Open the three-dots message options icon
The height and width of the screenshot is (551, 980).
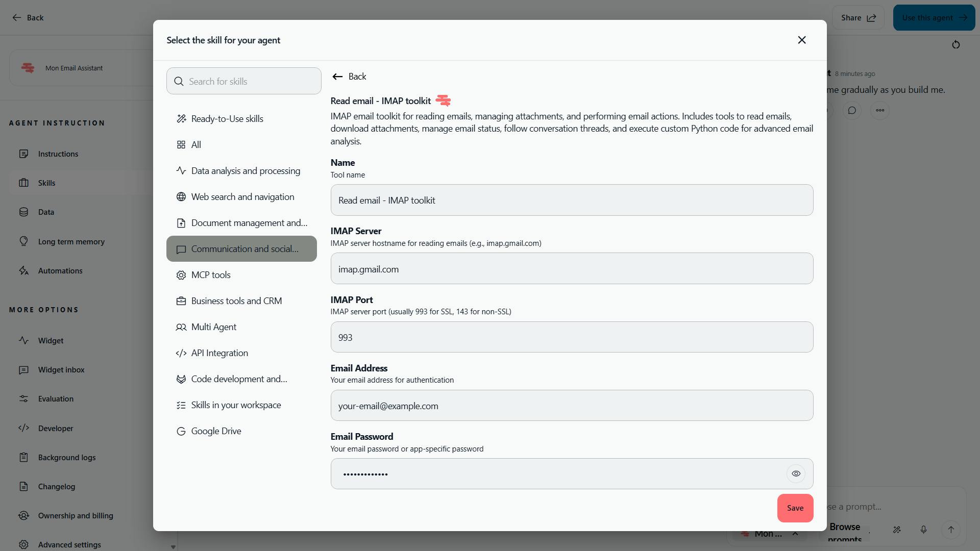tap(880, 110)
